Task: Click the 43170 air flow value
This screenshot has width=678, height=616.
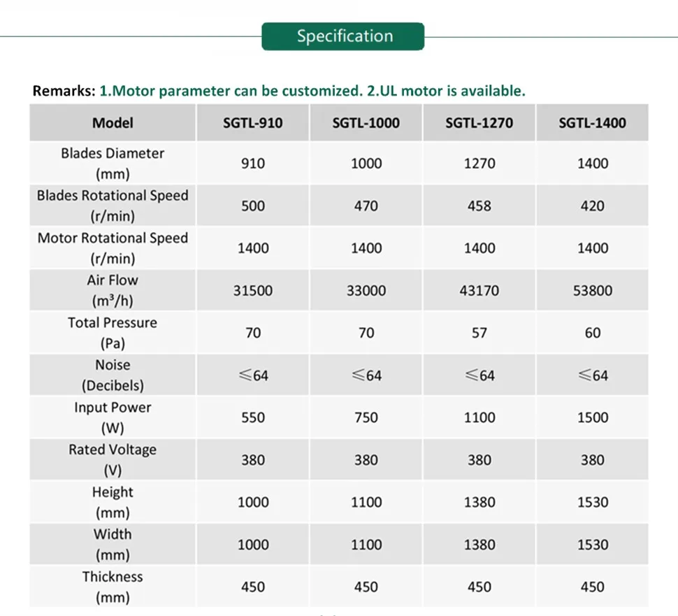Action: [479, 290]
